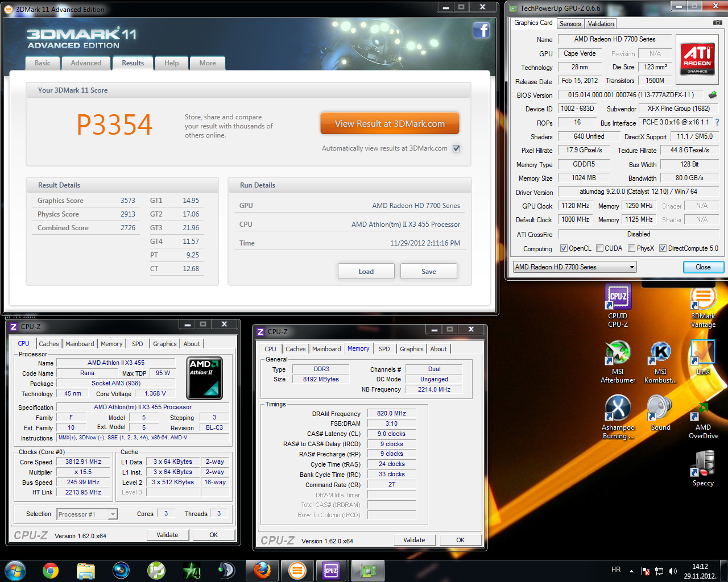The height and width of the screenshot is (582, 728).
Task: Switch to Firefox in the taskbar
Action: pyautogui.click(x=262, y=570)
